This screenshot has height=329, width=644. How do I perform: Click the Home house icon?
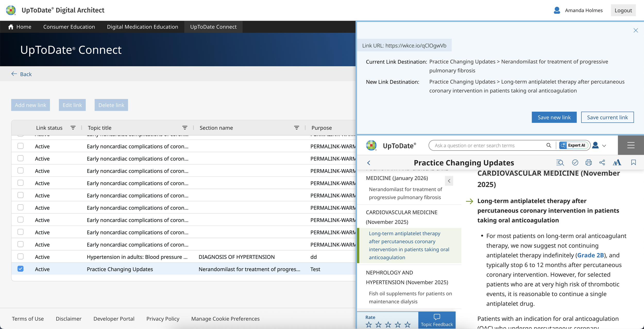[11, 27]
